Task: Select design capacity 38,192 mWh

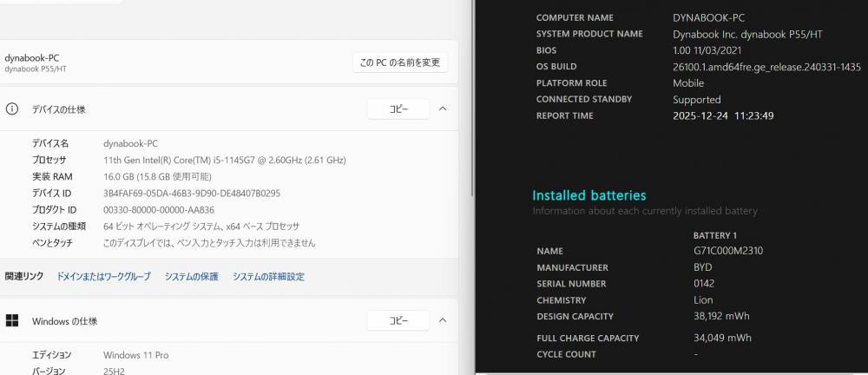Action: [721, 316]
